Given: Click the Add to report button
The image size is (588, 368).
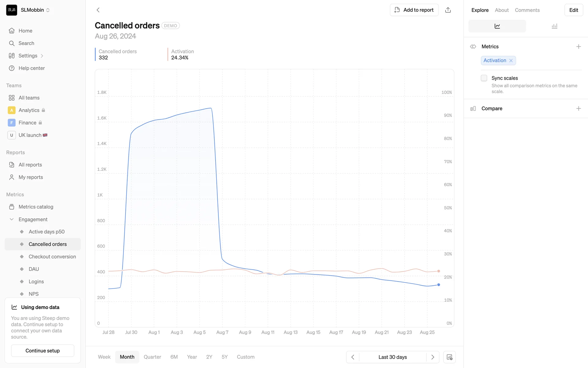Looking at the screenshot, I should (x=414, y=10).
